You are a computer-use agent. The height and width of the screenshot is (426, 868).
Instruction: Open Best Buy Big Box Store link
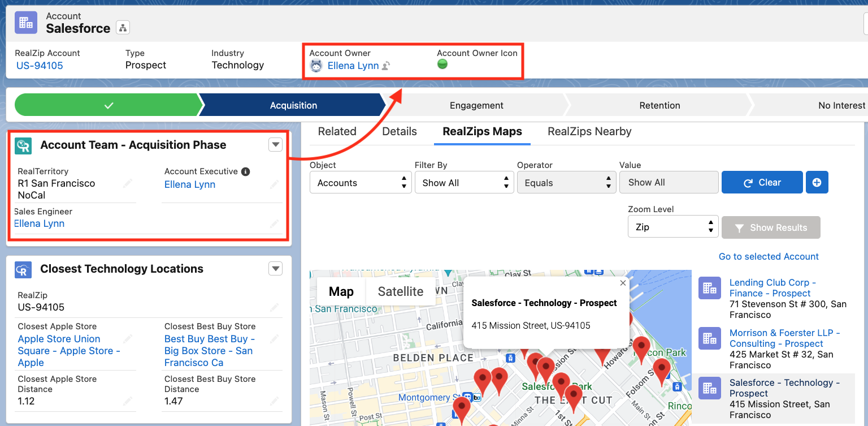[210, 351]
